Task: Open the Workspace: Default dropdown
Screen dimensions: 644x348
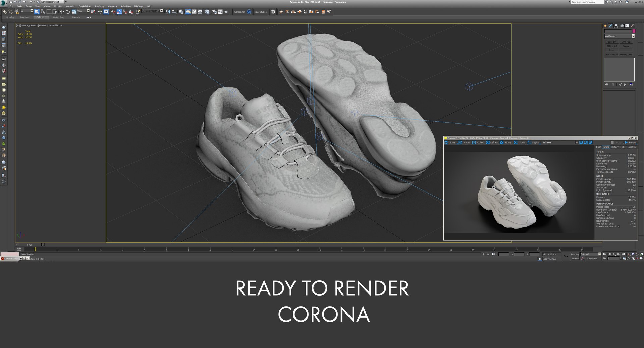Action: coord(52,2)
